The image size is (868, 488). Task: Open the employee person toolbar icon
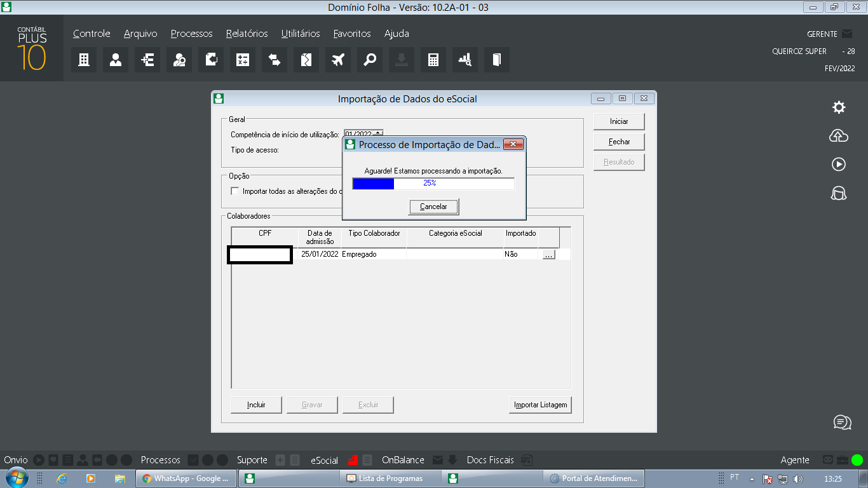pyautogui.click(x=115, y=60)
